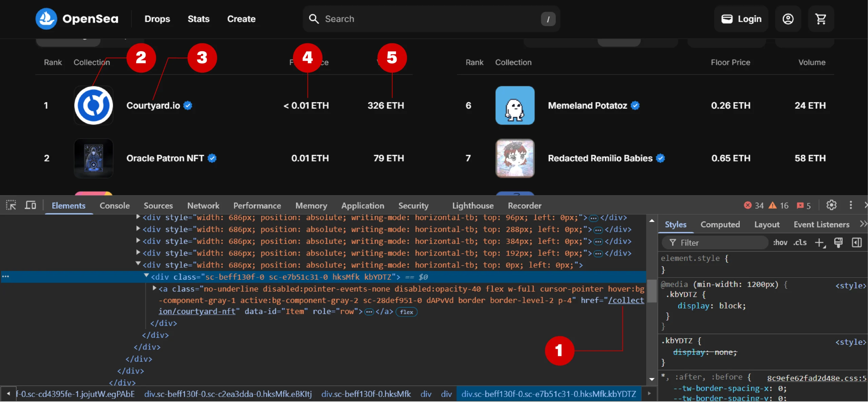Open the Performance tab

(x=257, y=206)
